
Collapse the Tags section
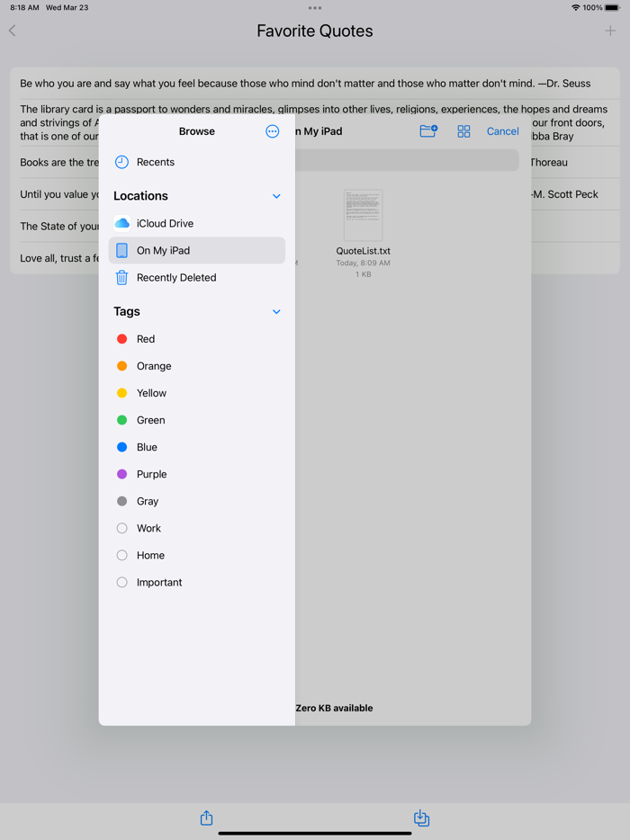click(x=276, y=312)
